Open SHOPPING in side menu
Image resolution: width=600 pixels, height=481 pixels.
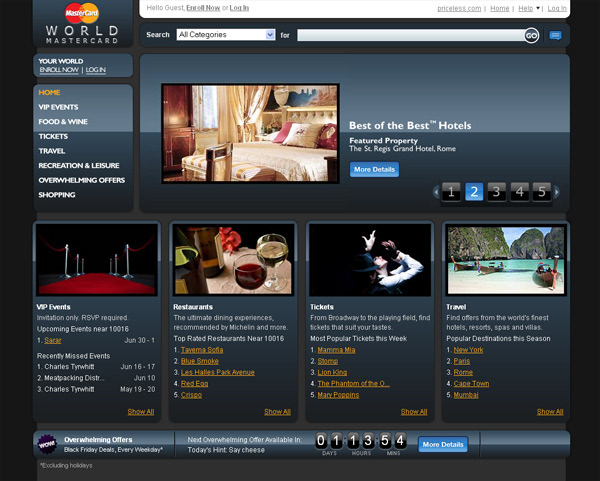57,195
